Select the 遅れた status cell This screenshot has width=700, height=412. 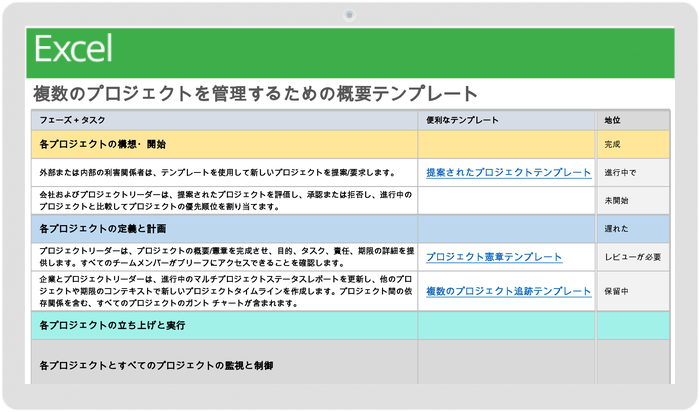coord(633,229)
